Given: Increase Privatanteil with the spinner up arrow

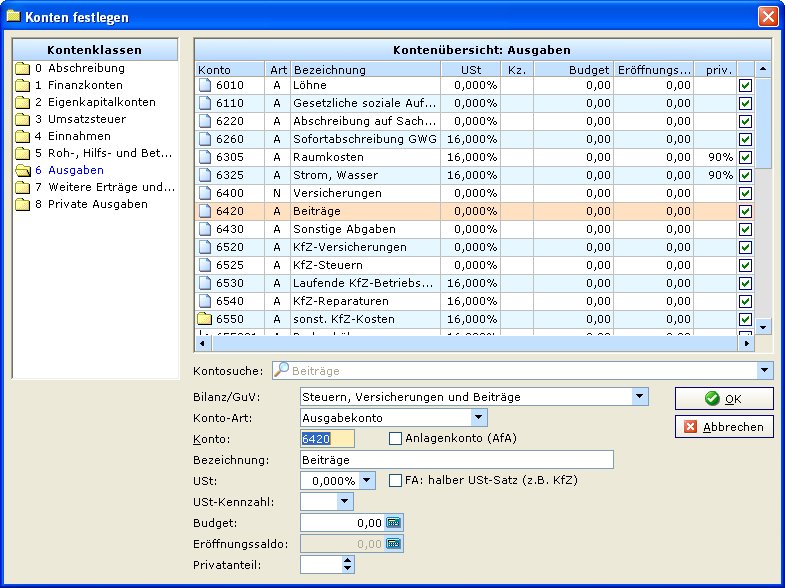Looking at the screenshot, I should click(x=347, y=560).
